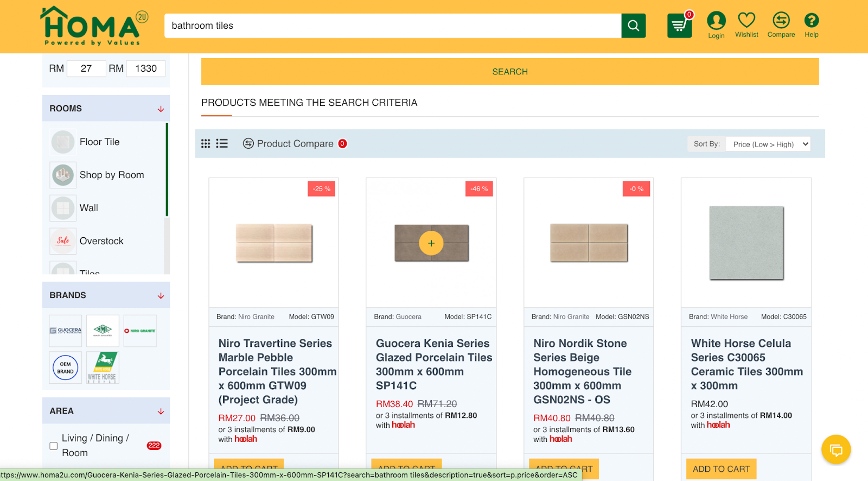This screenshot has height=481, width=868.
Task: Click "Model: GTW09" label
Action: pos(311,317)
